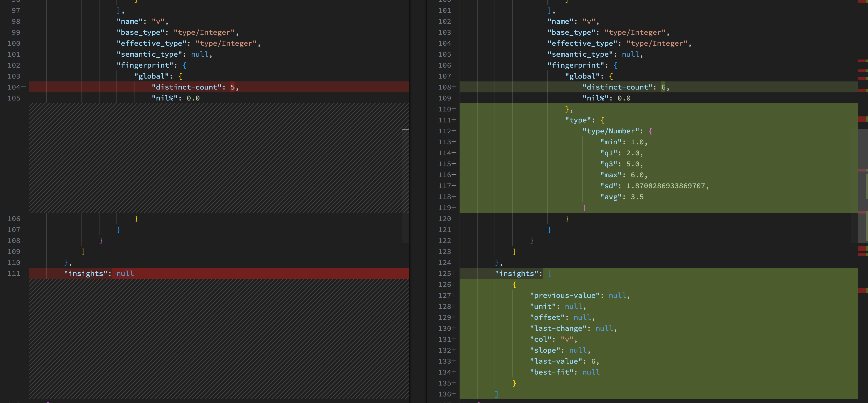Click the plus marker on right line 119
868x403 pixels.
[x=454, y=208]
